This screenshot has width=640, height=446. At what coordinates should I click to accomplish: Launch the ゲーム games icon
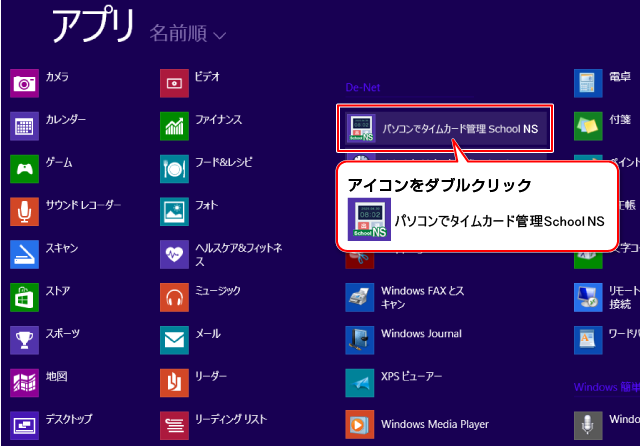[x=24, y=169]
